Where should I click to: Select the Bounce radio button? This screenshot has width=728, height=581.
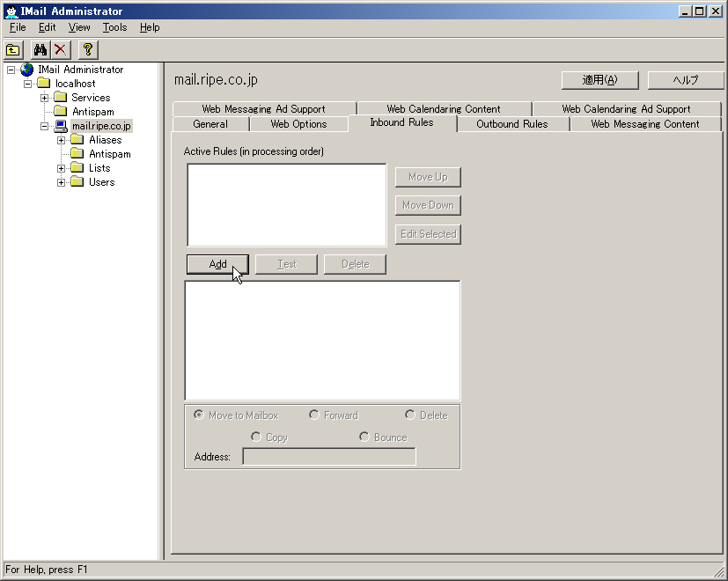[364, 437]
